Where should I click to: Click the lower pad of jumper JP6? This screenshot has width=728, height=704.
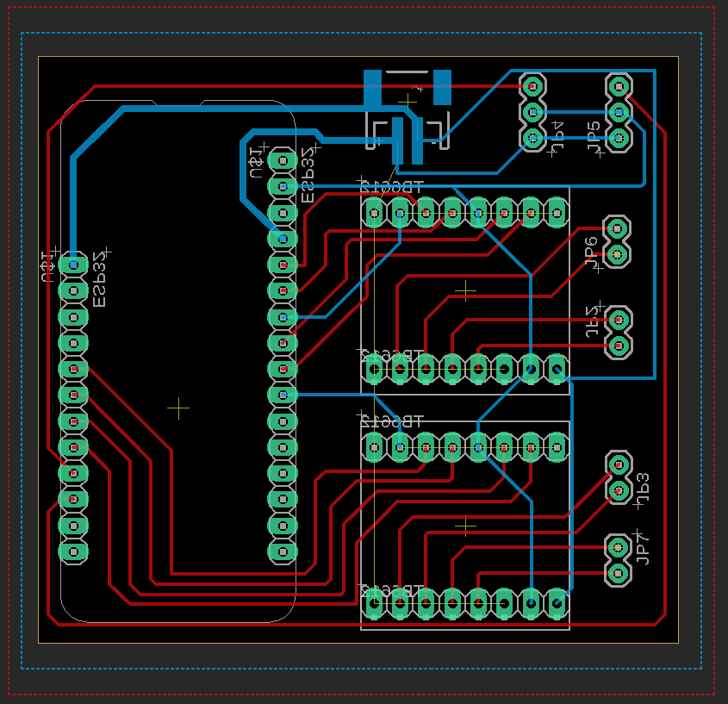click(617, 254)
